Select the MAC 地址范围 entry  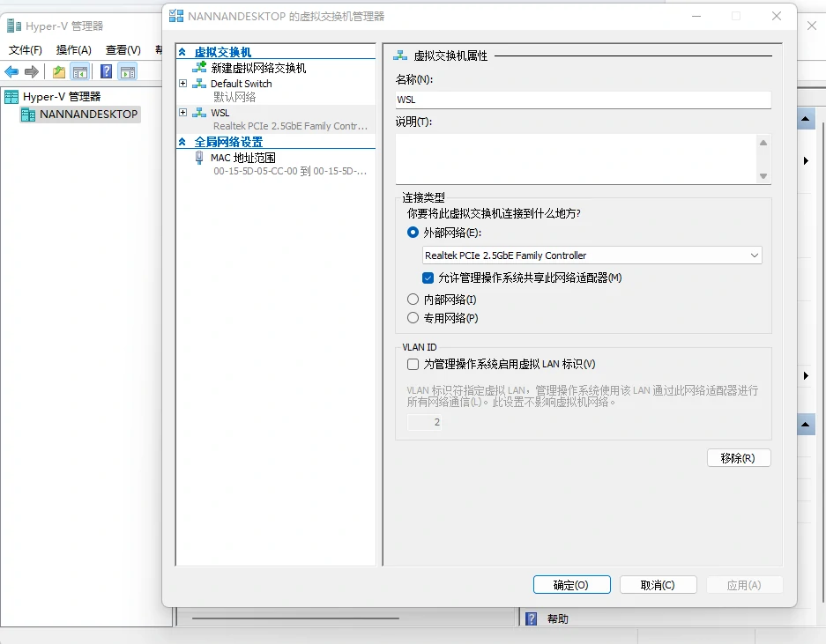coord(242,158)
